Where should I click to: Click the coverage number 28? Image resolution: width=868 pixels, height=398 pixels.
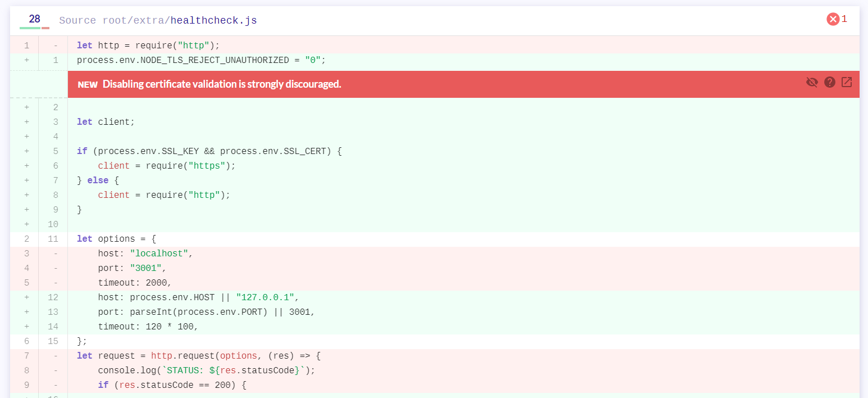[x=34, y=19]
